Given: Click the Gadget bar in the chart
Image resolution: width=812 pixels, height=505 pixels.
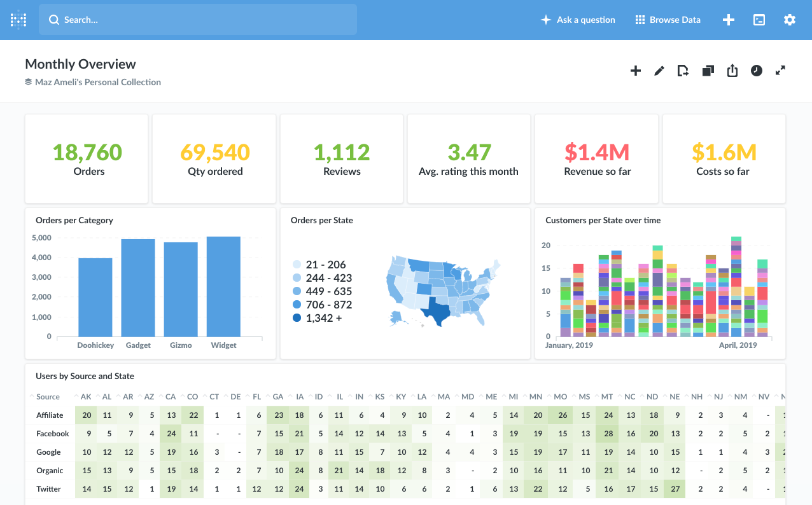Looking at the screenshot, I should pyautogui.click(x=138, y=287).
